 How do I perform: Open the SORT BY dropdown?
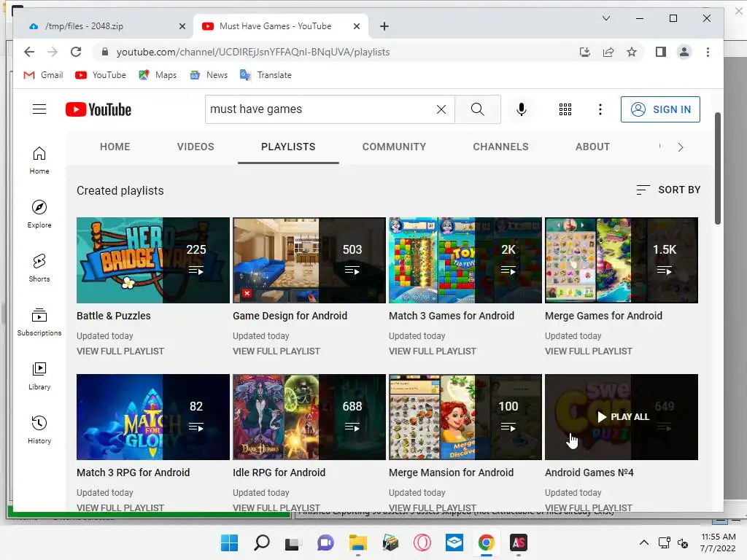tap(668, 190)
